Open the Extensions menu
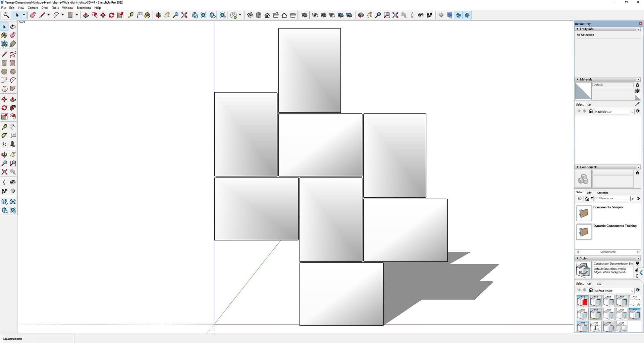The image size is (644, 343). [x=84, y=8]
